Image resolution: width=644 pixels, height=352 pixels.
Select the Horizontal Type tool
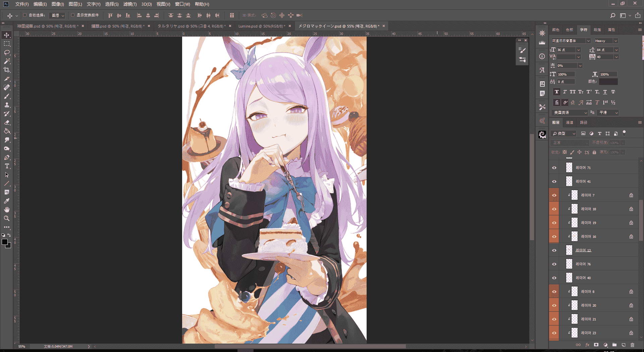7,166
